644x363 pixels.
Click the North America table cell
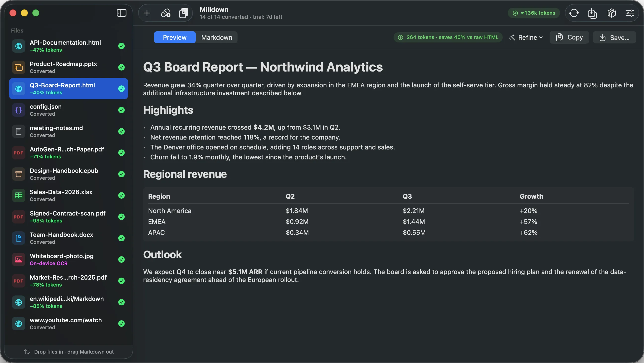coord(169,211)
